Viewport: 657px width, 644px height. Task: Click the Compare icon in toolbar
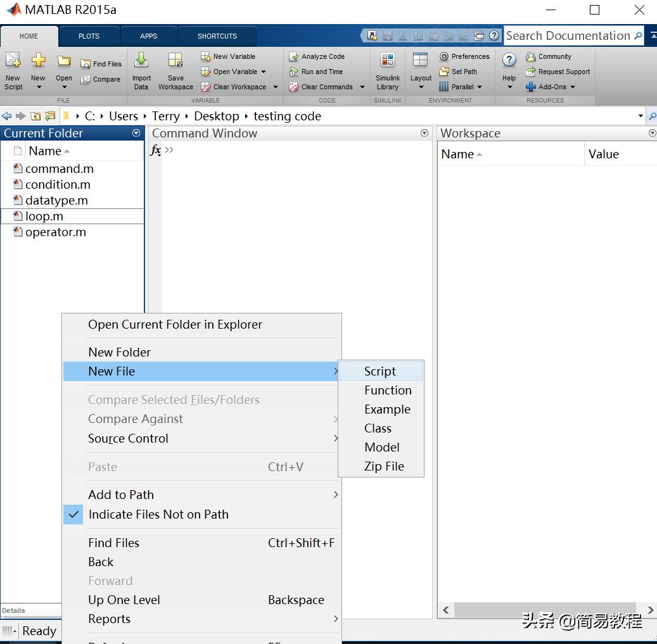86,79
